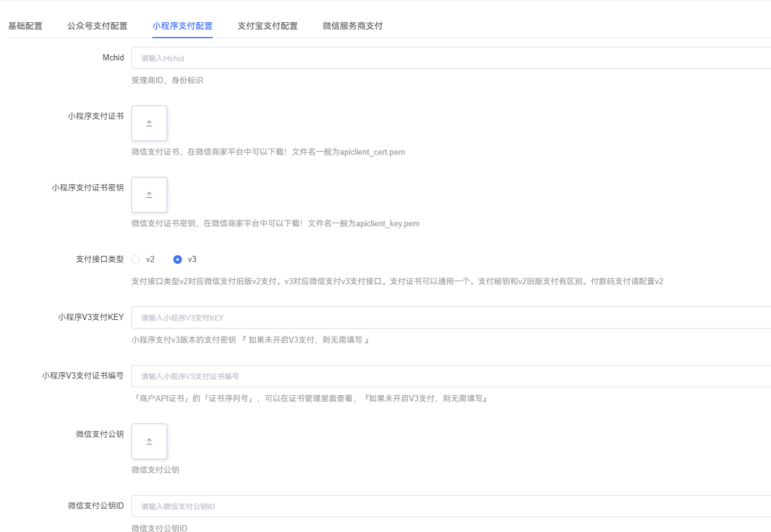Click the 受理商ID，身份标识 hint text

click(x=167, y=81)
